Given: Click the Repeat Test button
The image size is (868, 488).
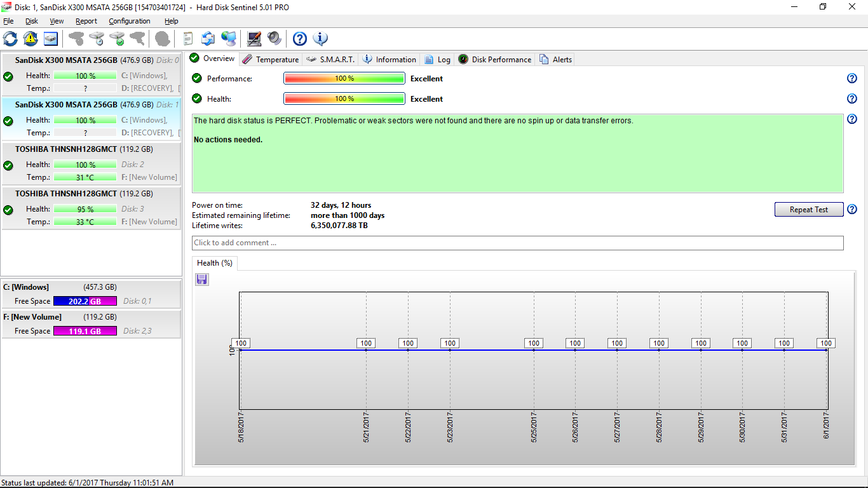Looking at the screenshot, I should click(809, 210).
